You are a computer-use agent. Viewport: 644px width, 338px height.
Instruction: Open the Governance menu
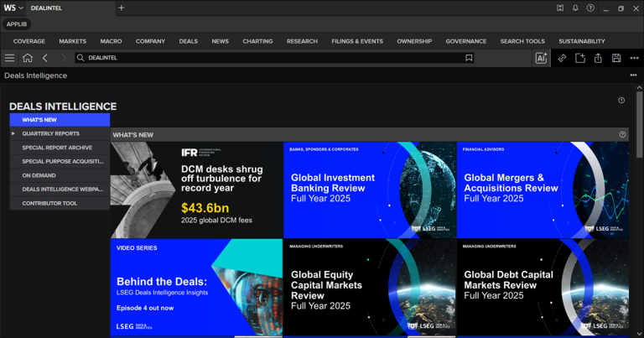tap(465, 41)
